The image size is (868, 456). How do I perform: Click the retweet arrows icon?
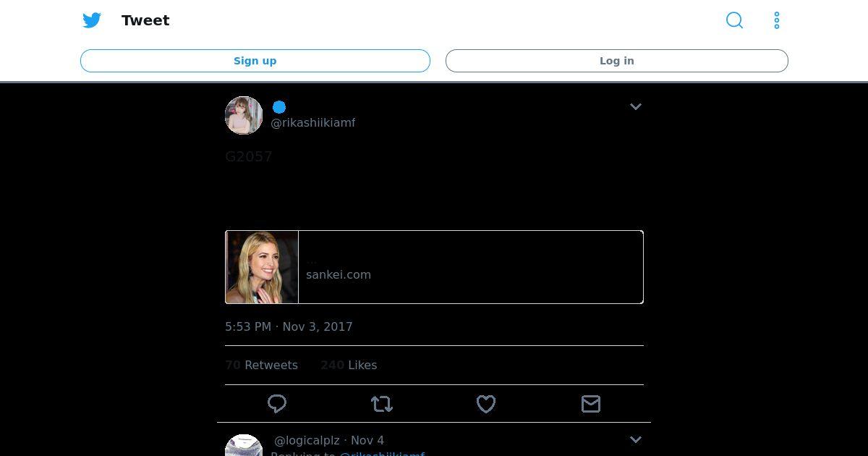[382, 404]
